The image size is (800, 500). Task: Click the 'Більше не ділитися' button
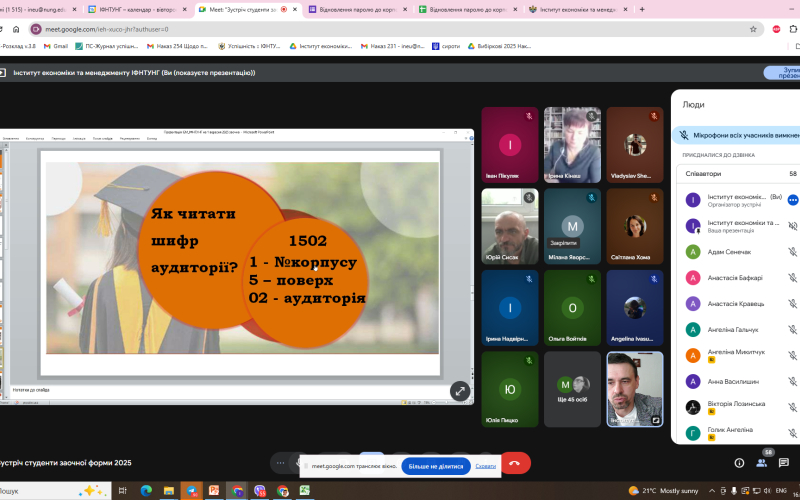(x=436, y=466)
